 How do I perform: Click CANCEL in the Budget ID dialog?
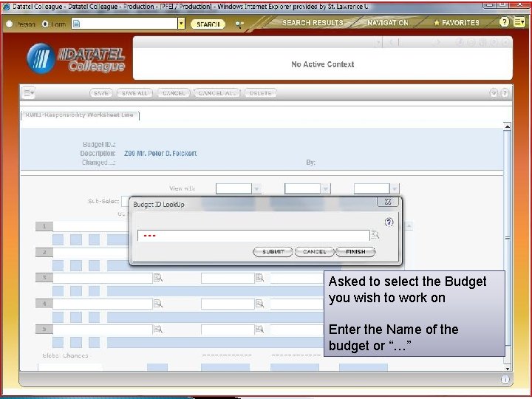click(314, 252)
